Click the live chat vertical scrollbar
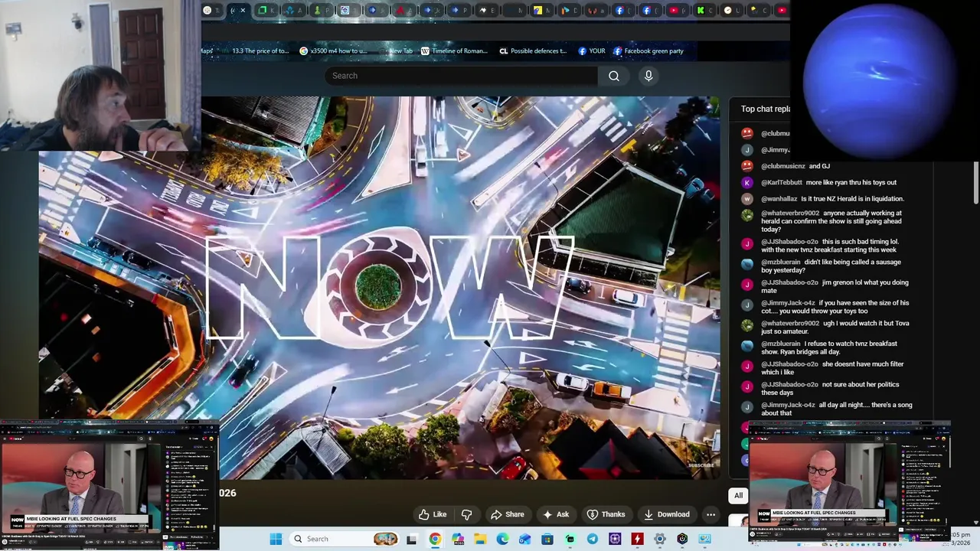This screenshot has height=551, width=980. click(975, 184)
